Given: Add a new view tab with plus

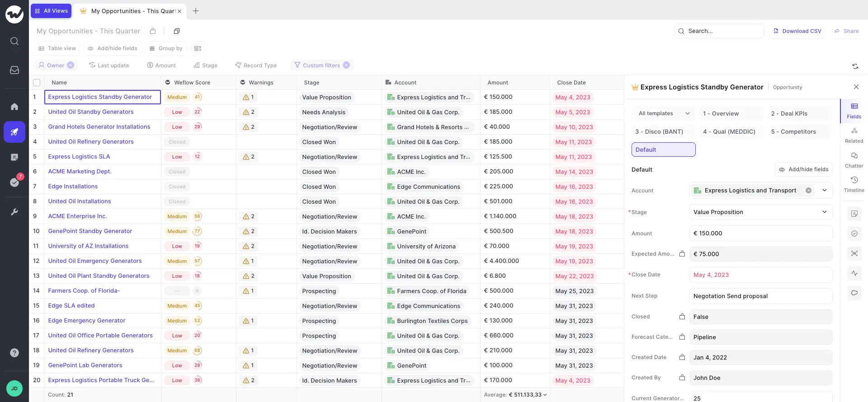Looking at the screenshot, I should point(196,11).
